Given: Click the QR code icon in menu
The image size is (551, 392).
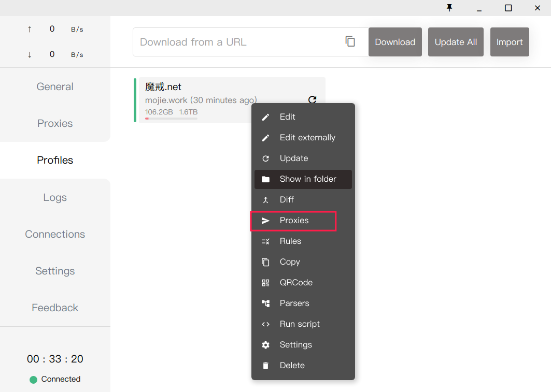Looking at the screenshot, I should [x=266, y=283].
